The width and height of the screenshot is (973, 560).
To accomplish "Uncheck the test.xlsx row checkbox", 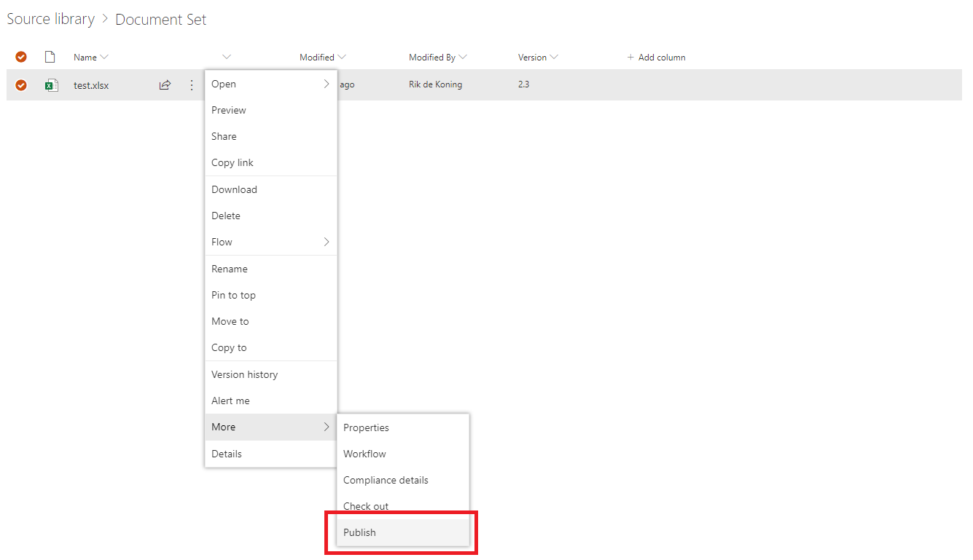I will (x=21, y=85).
